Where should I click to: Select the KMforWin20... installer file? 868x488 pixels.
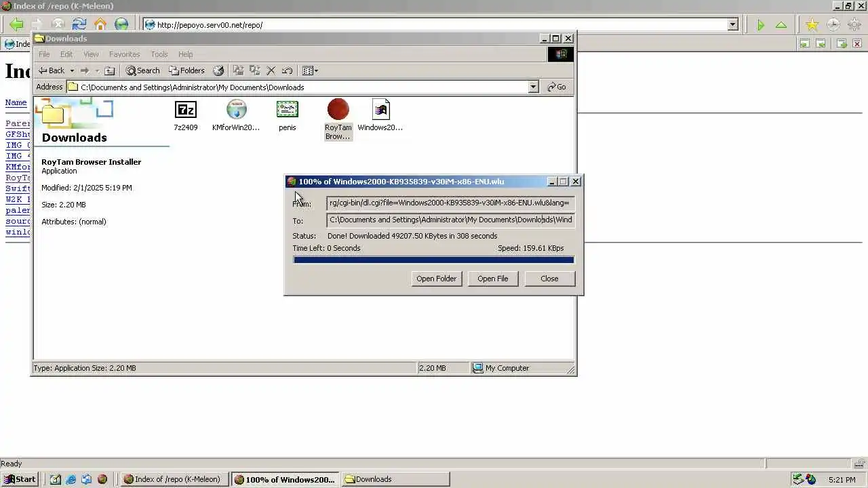tap(236, 115)
